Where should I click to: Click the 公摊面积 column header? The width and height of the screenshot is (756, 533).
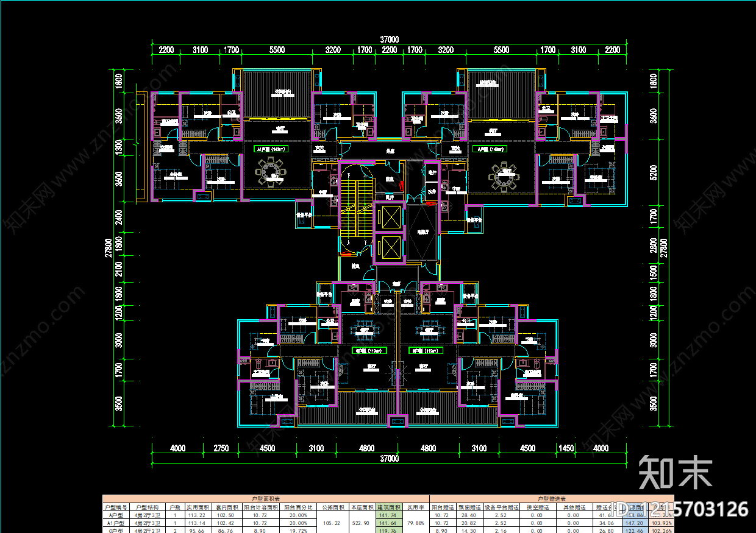click(332, 507)
